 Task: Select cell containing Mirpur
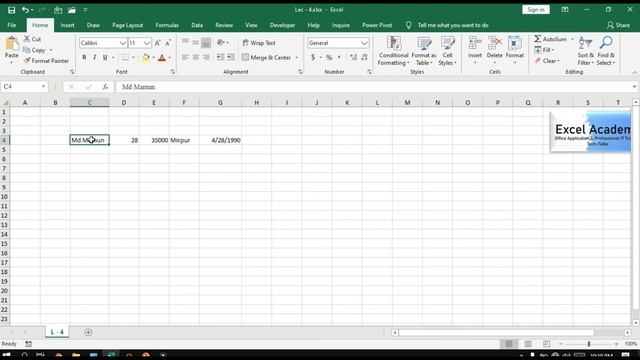pyautogui.click(x=184, y=140)
